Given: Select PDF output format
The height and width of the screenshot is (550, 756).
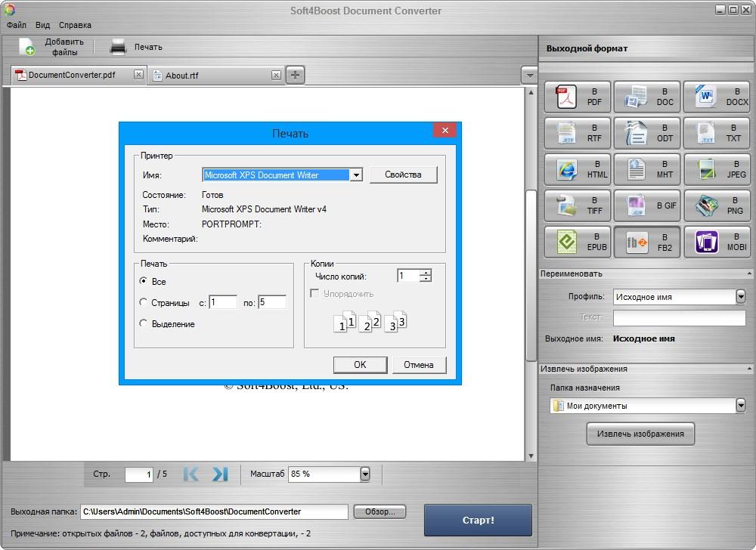Looking at the screenshot, I should (x=578, y=97).
